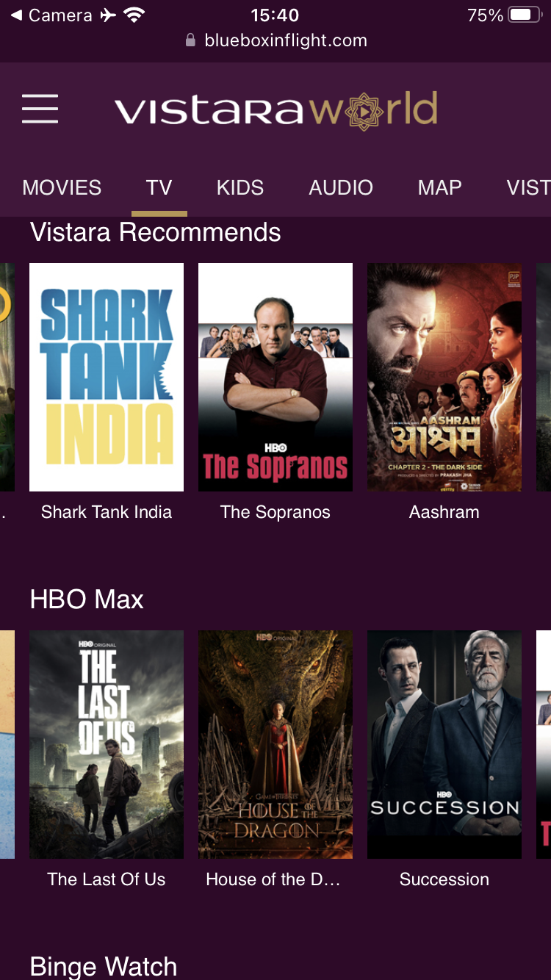The width and height of the screenshot is (551, 980).
Task: Go back to the Camera app
Action: (51, 15)
